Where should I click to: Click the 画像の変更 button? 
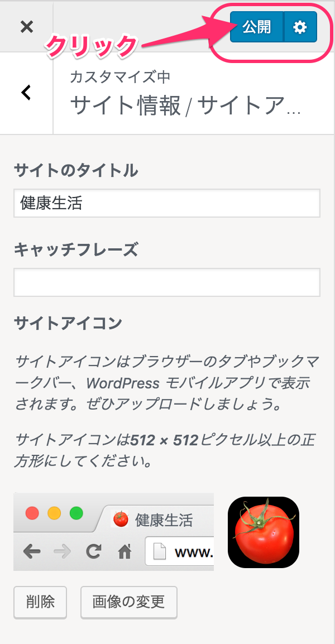point(128,602)
